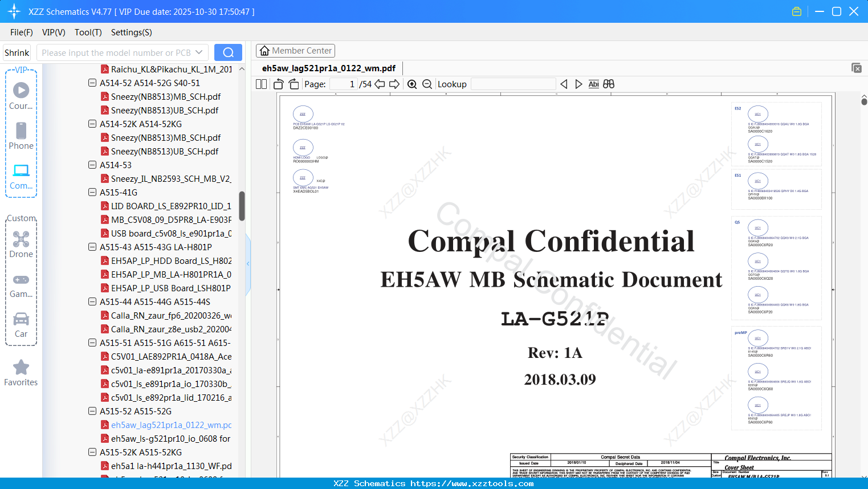Viewport: 868px width, 489px height.
Task: Open the Game console category
Action: coord(21,285)
